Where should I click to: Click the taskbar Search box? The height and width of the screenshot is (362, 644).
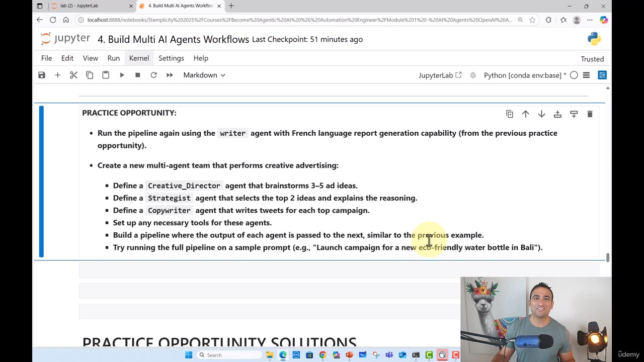[x=229, y=355]
